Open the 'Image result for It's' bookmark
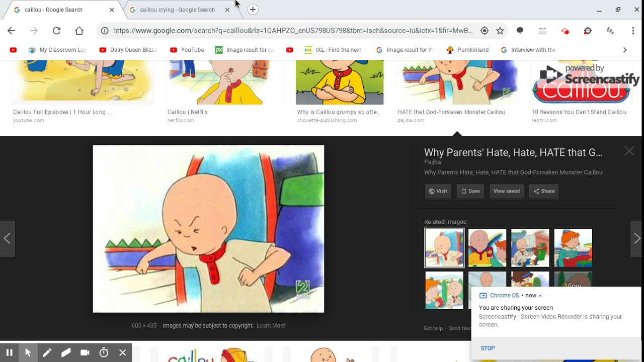Screen dimensions: 644x362 tap(405, 50)
